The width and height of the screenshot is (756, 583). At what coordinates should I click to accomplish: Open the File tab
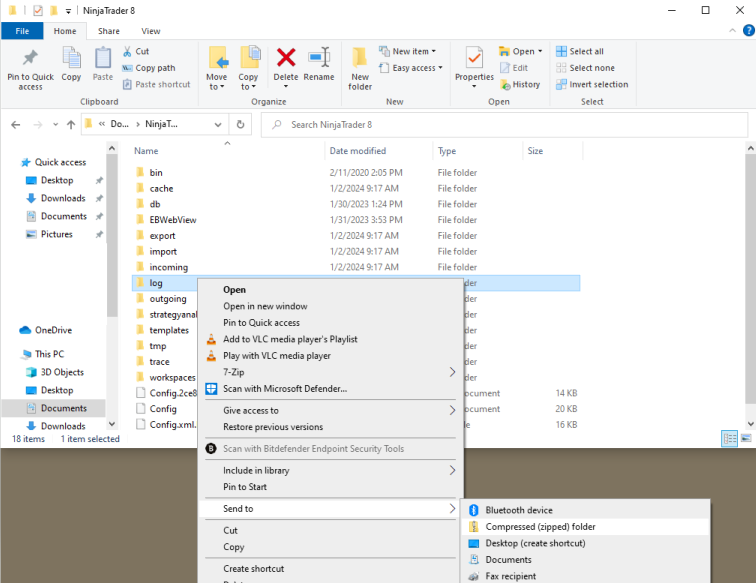coord(22,31)
